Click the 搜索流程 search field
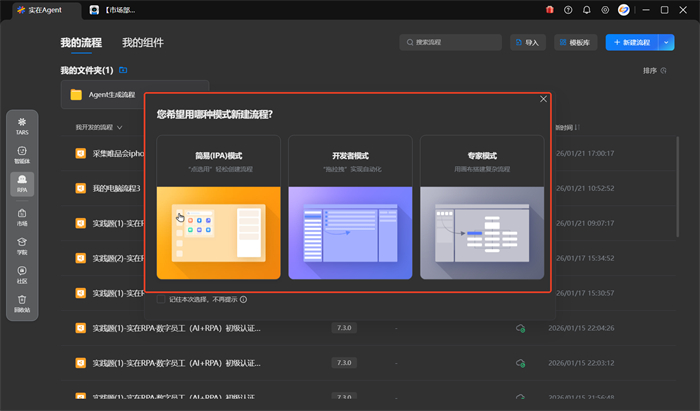 tap(450, 42)
